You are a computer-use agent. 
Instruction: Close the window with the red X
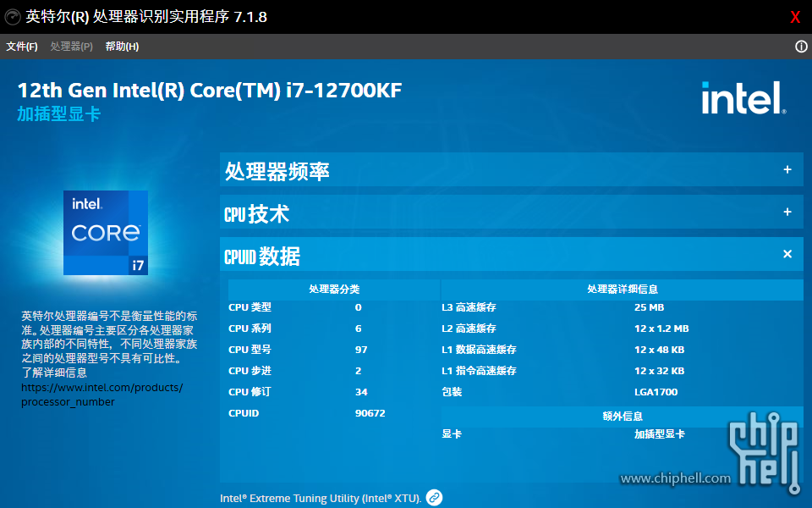pos(795,17)
